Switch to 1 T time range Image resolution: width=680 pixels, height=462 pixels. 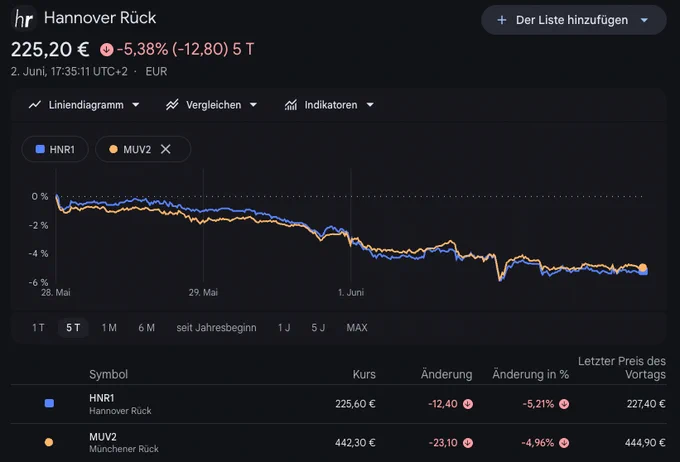tap(38, 328)
